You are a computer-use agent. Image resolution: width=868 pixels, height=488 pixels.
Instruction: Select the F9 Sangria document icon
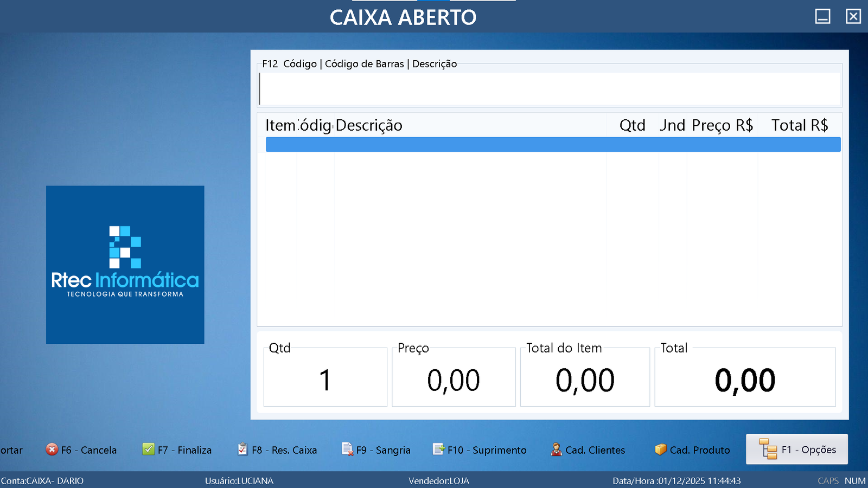[347, 450]
